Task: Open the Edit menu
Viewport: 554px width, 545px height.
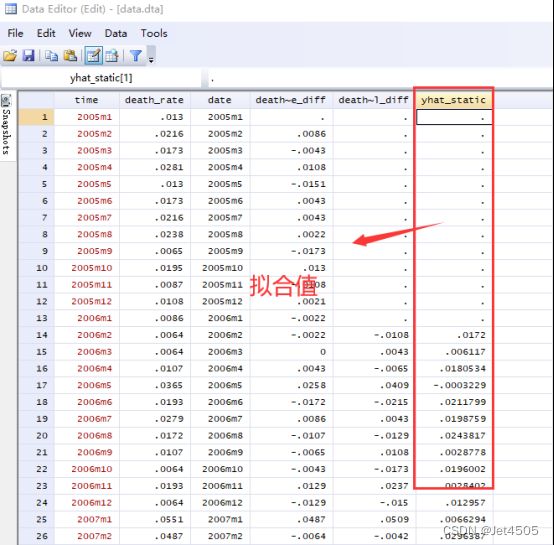Action: click(x=46, y=33)
